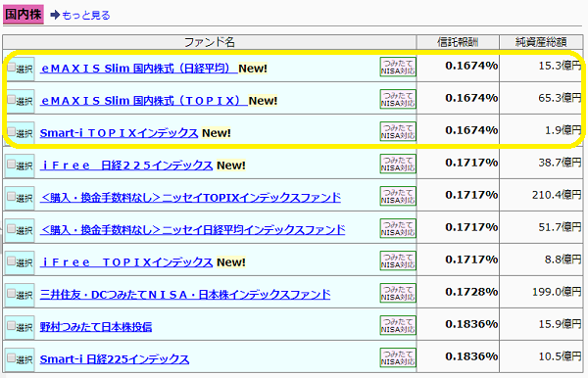Select the 8.8億円 net assets value

[x=563, y=260]
